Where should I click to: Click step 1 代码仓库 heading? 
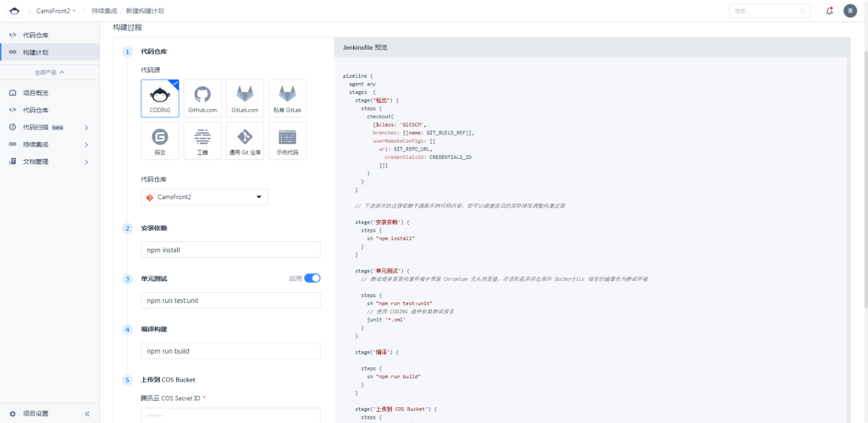click(x=154, y=52)
